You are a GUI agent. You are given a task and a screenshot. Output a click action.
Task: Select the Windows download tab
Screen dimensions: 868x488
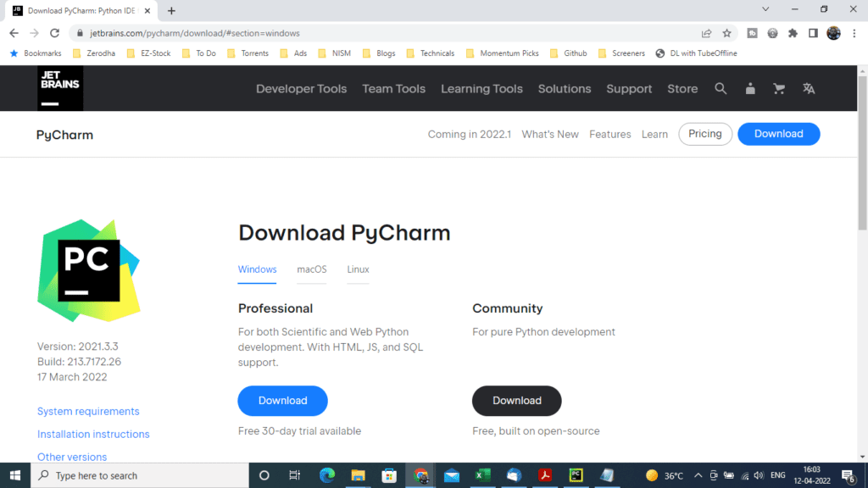click(x=257, y=269)
